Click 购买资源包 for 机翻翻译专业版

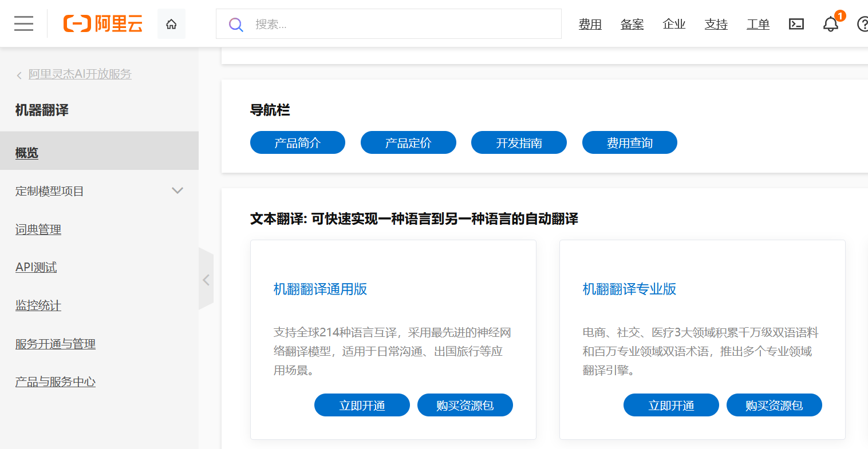[774, 406]
